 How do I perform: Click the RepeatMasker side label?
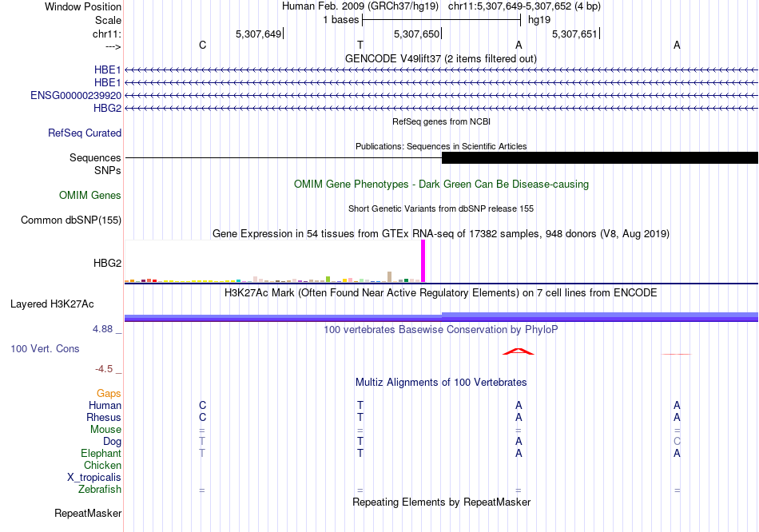(88, 513)
